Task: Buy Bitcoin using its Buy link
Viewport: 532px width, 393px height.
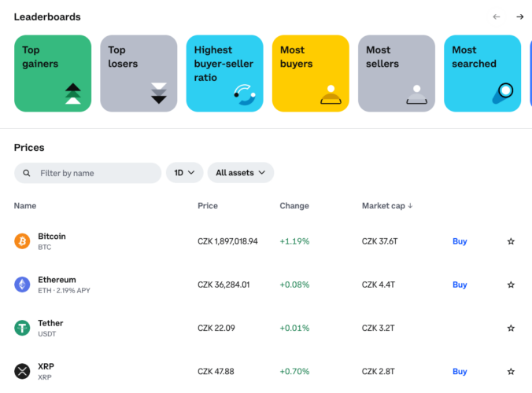Action: coord(460,241)
